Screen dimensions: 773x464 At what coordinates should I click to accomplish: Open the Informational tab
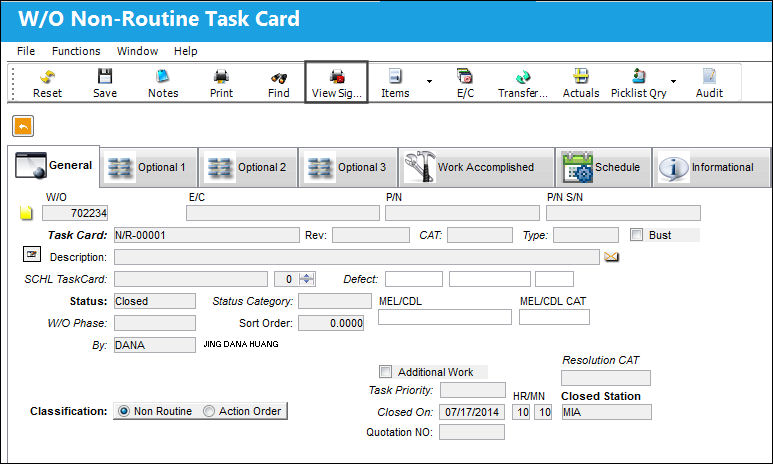[x=711, y=167]
